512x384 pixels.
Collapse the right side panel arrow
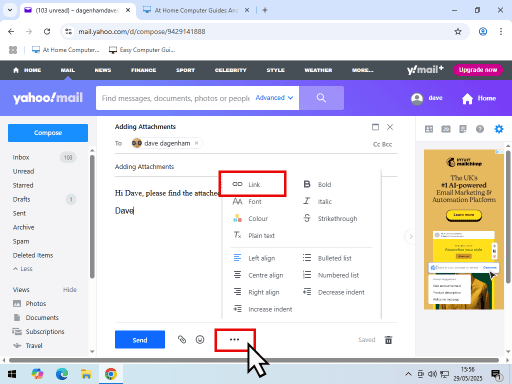tap(411, 236)
